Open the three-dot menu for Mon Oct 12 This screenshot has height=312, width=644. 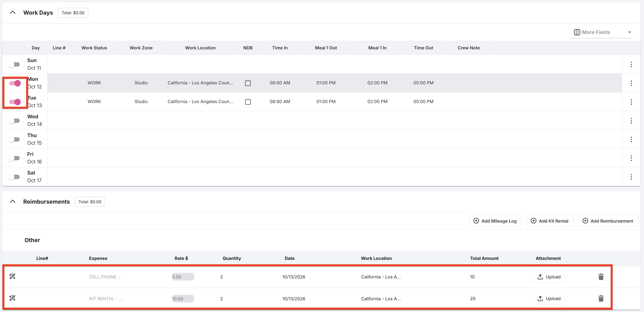point(631,83)
